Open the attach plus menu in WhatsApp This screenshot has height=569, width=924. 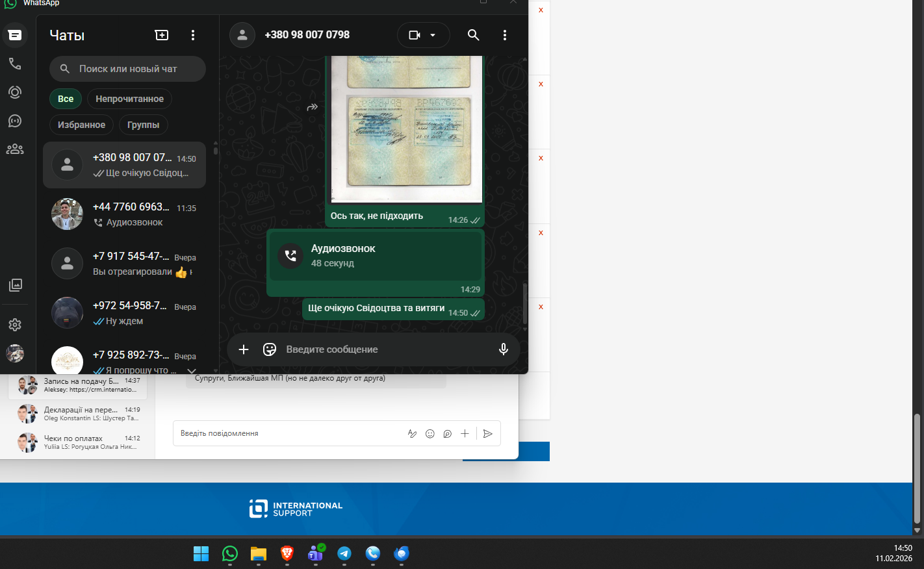point(244,349)
